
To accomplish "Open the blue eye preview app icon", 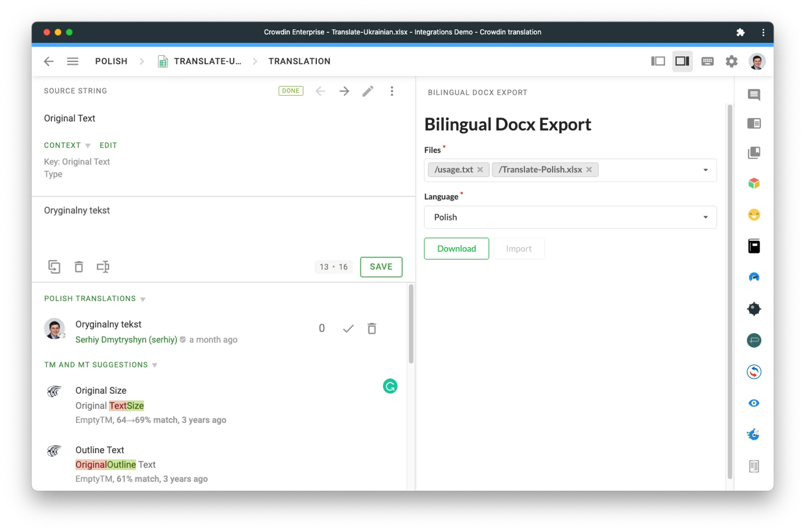I will [753, 403].
